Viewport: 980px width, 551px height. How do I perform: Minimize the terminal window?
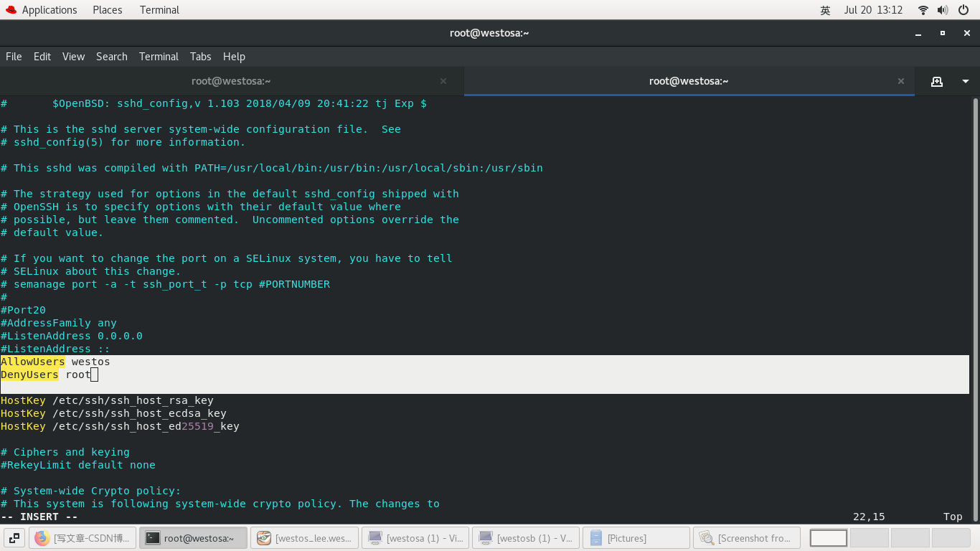tap(918, 33)
